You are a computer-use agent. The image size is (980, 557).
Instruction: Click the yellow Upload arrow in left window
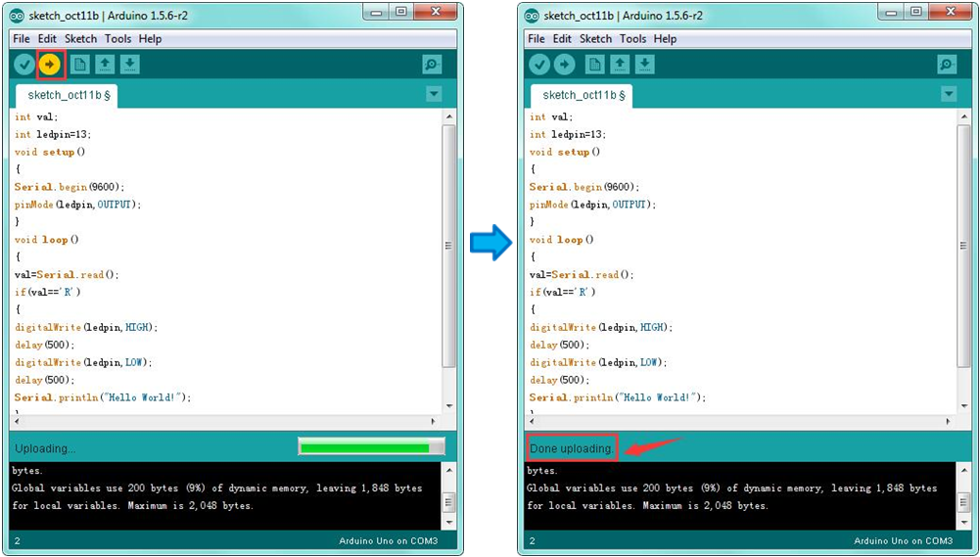pyautogui.click(x=50, y=65)
